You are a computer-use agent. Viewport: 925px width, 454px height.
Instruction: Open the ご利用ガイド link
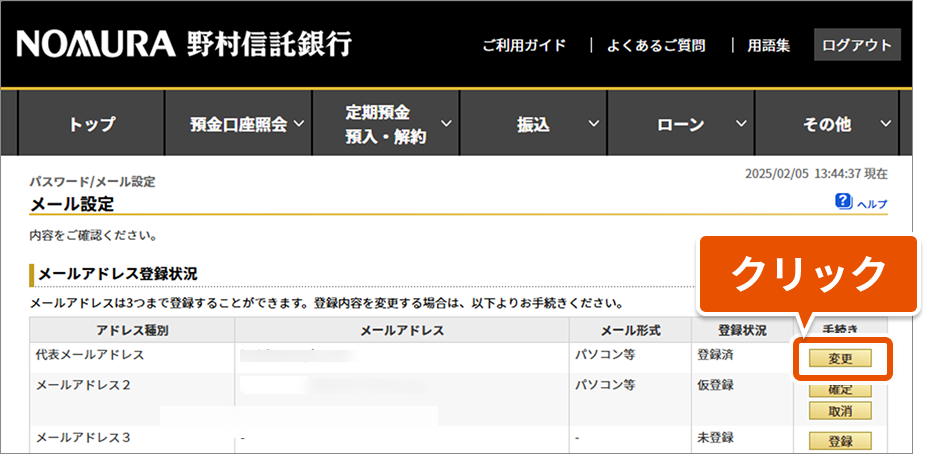tap(524, 45)
